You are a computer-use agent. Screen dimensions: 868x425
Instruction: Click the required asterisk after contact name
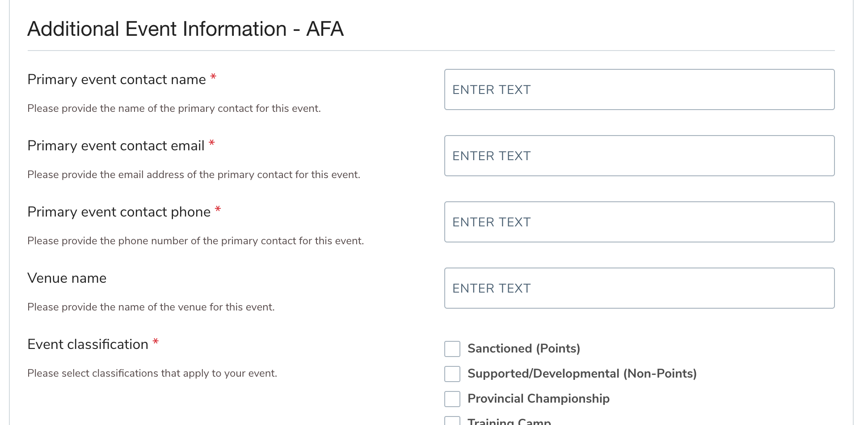pyautogui.click(x=213, y=77)
